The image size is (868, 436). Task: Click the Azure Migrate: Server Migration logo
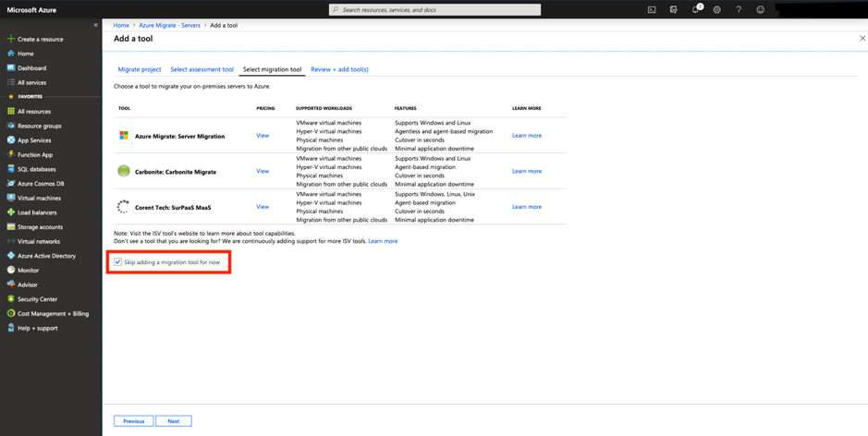click(x=124, y=136)
